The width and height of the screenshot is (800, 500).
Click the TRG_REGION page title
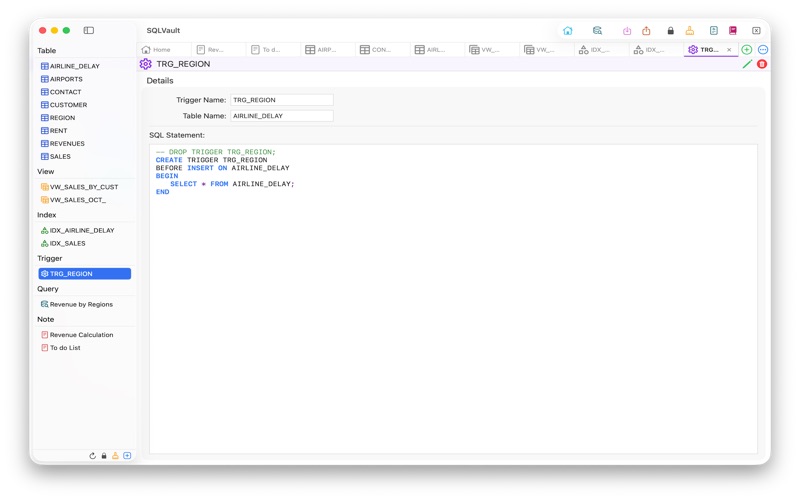pyautogui.click(x=183, y=64)
